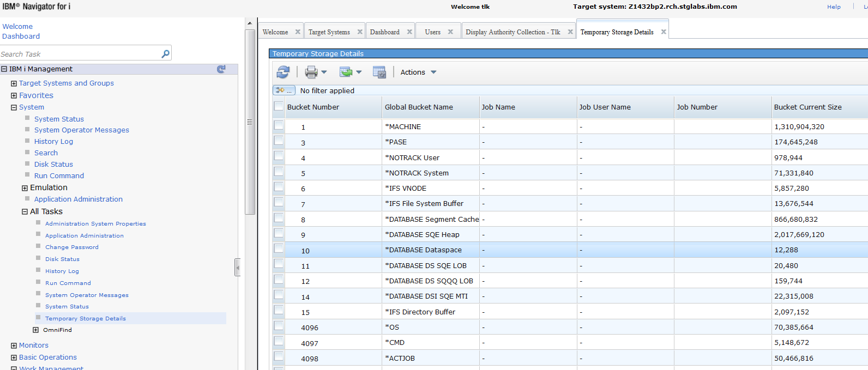Expand the Monitors node
This screenshot has height=370, width=868.
[14, 345]
